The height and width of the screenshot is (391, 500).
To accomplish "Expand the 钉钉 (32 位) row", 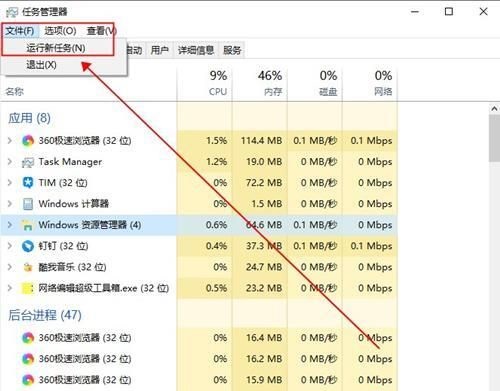I will pyautogui.click(x=10, y=246).
